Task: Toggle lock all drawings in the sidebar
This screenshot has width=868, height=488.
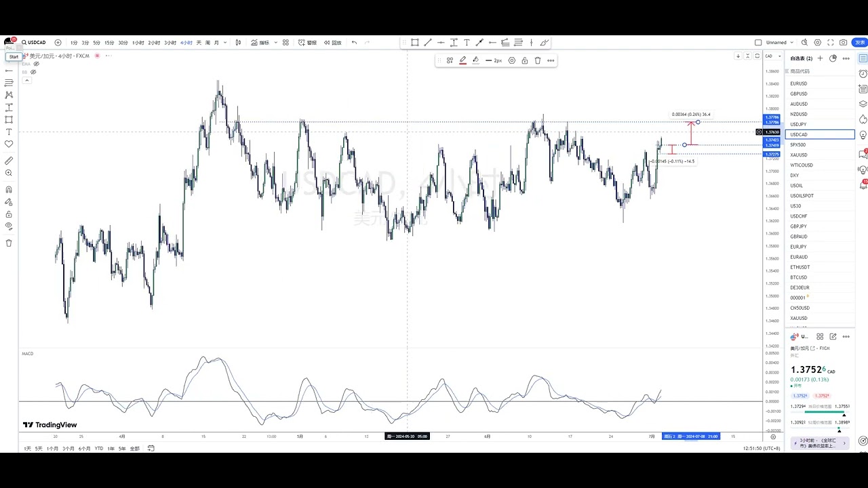Action: (x=9, y=214)
